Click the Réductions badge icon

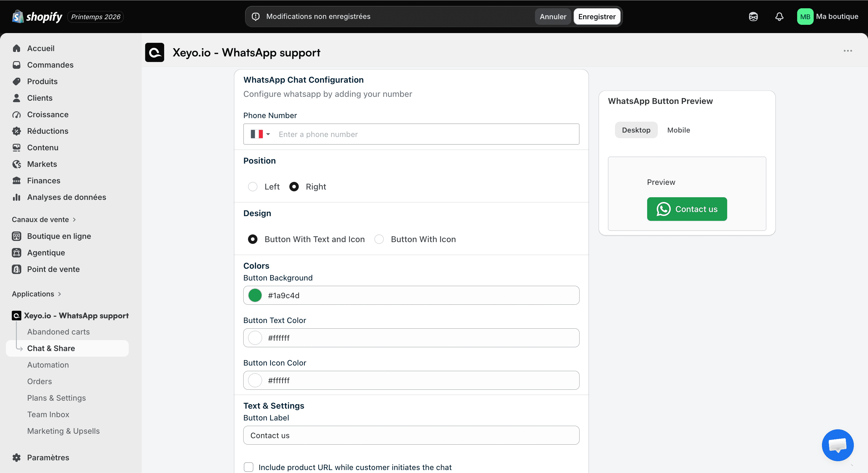17,131
